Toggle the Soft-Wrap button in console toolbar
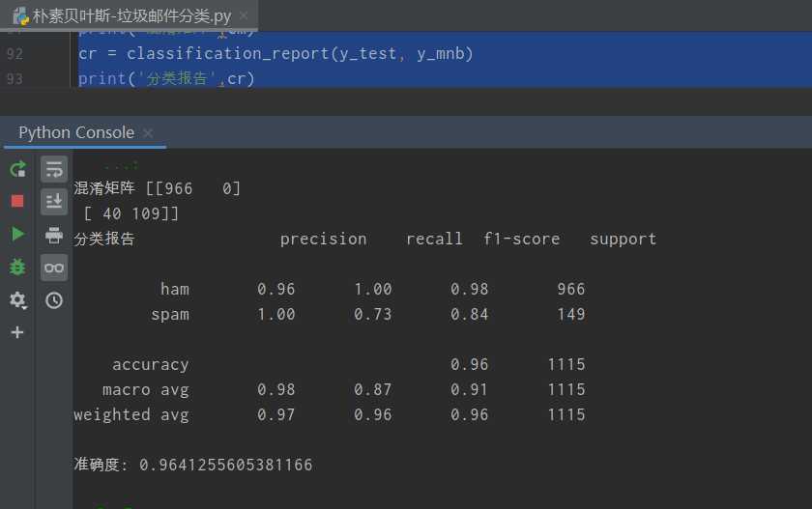 coord(54,169)
